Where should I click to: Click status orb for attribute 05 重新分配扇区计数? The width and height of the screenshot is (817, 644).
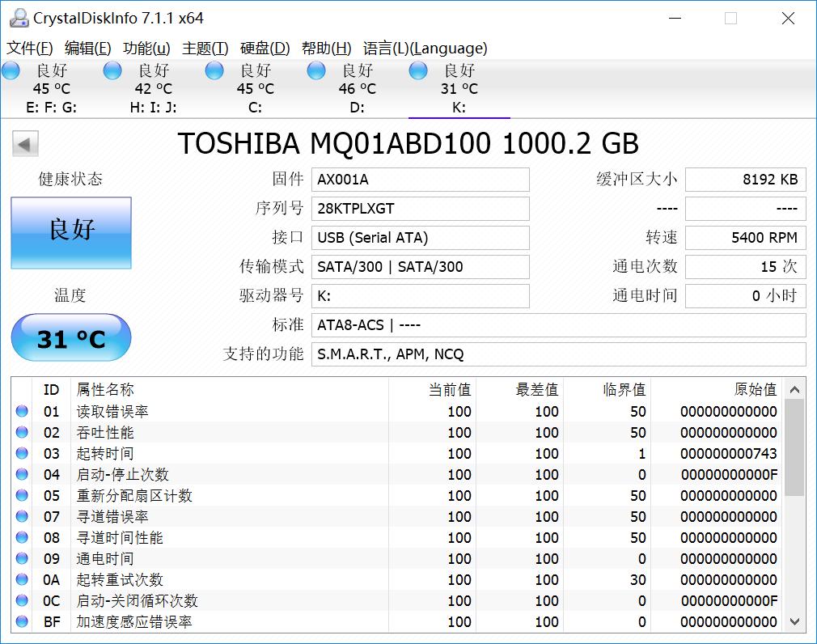tap(22, 496)
